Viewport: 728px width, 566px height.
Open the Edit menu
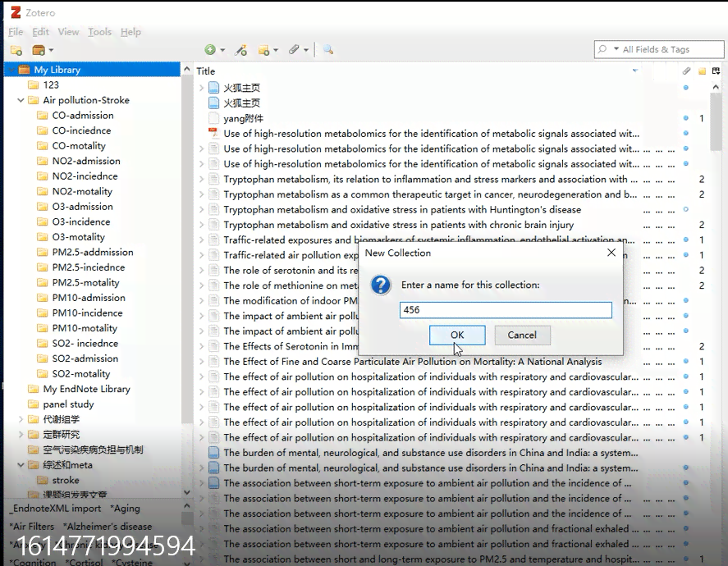[40, 32]
